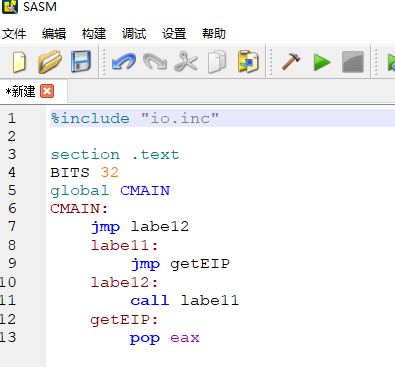Click the New file icon

click(19, 62)
